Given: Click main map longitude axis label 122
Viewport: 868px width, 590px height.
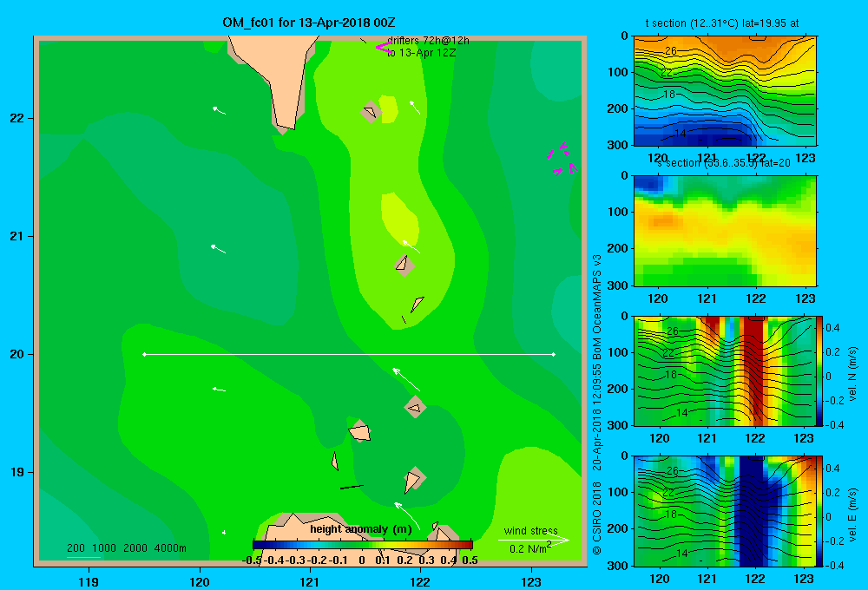Looking at the screenshot, I should coord(420,581).
